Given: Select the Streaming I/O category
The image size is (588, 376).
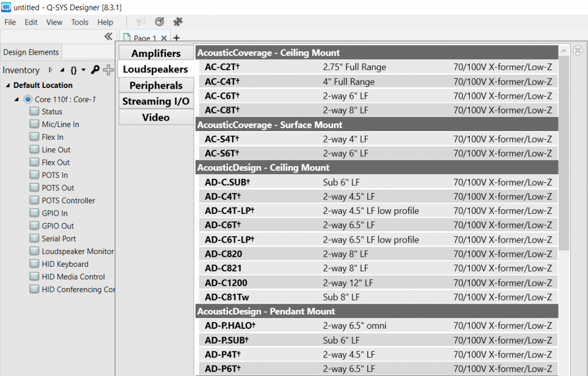Looking at the screenshot, I should 156,101.
